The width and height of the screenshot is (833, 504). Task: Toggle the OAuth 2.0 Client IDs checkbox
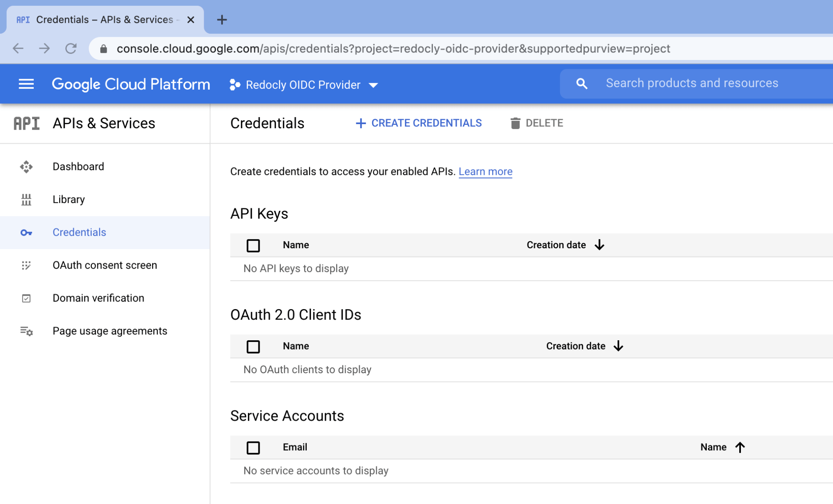point(253,346)
